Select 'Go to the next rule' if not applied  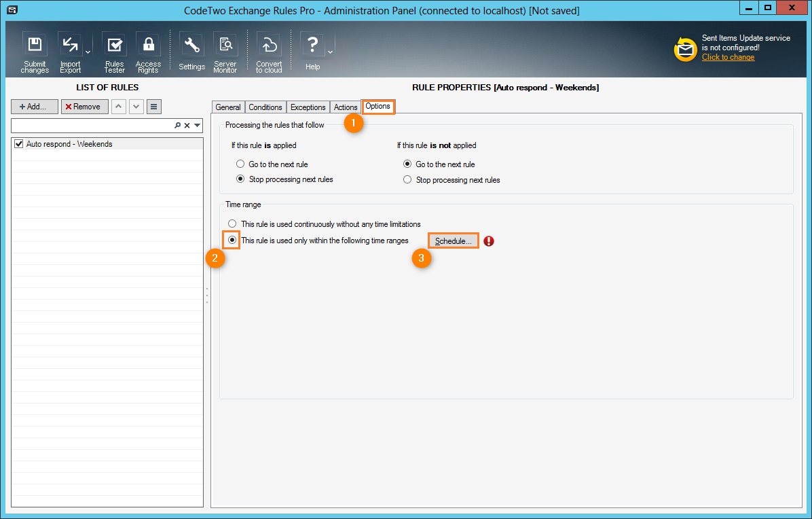click(x=439, y=164)
